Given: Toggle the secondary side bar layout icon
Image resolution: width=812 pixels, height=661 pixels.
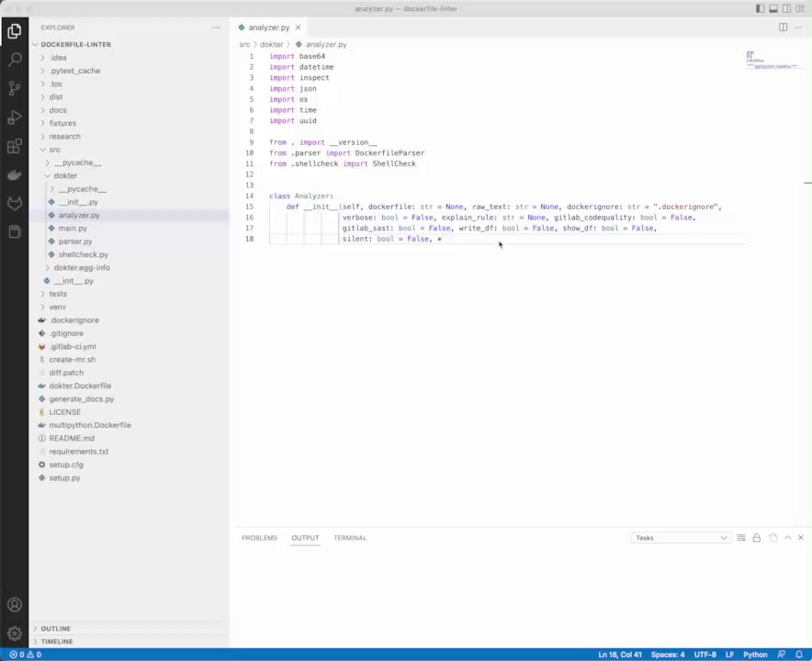Looking at the screenshot, I should (x=786, y=9).
